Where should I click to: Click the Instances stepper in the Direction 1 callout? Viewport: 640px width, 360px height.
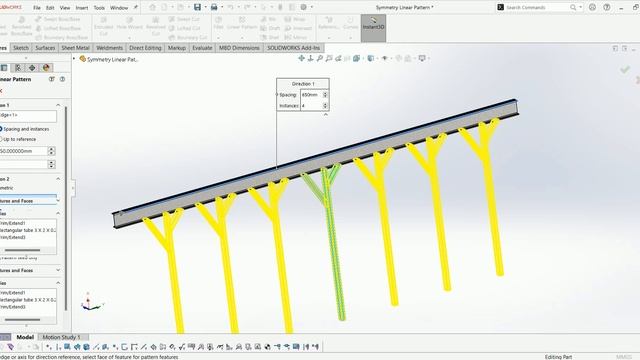tap(325, 106)
